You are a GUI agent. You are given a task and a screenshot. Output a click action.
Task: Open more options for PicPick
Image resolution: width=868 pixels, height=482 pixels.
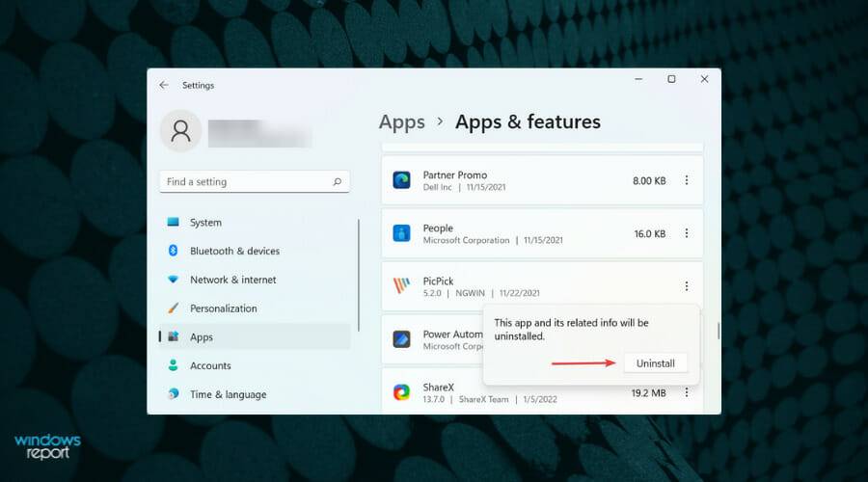[687, 286]
